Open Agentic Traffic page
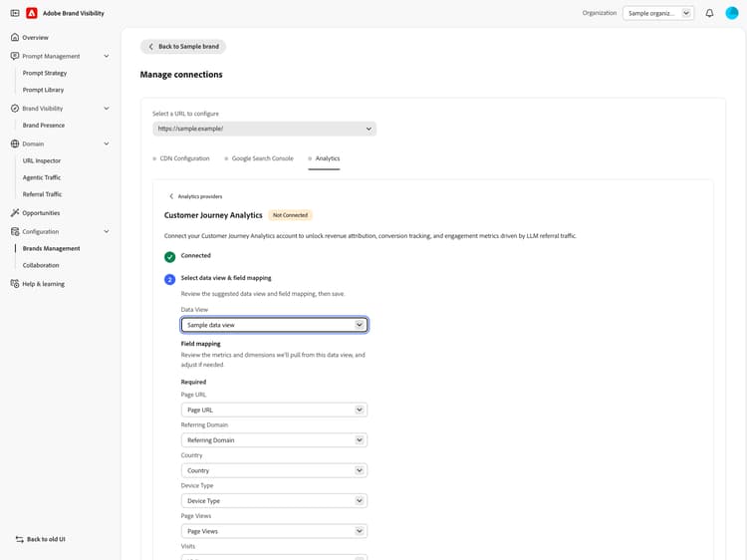The width and height of the screenshot is (747, 560). [x=42, y=177]
